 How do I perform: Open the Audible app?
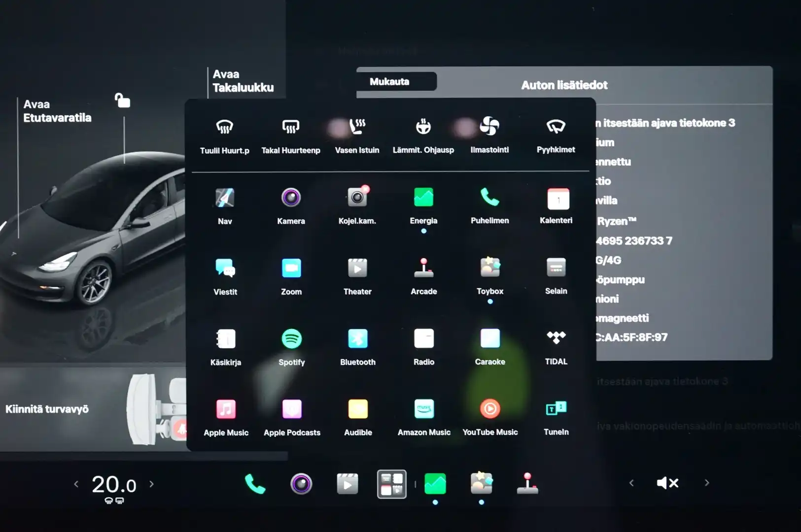(x=358, y=418)
